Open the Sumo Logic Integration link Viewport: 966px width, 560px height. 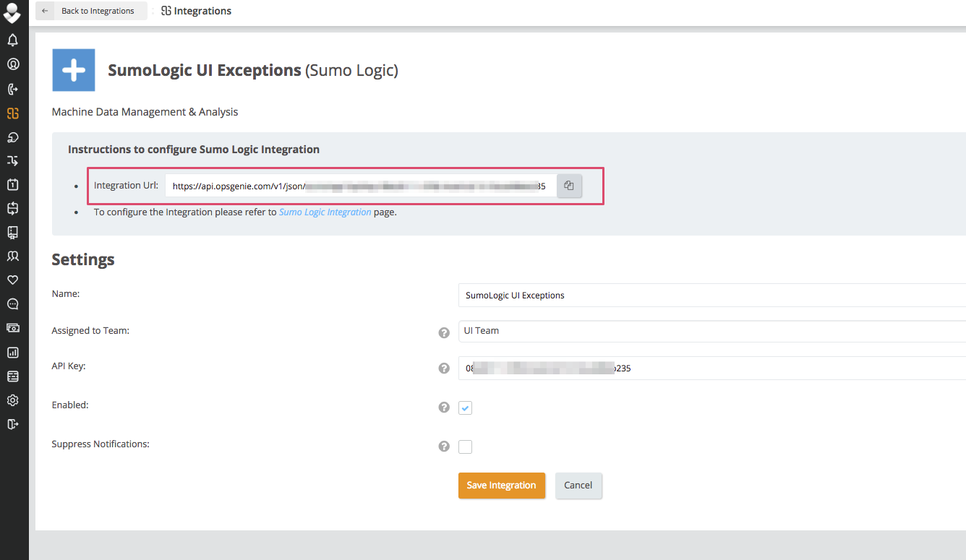pos(325,212)
